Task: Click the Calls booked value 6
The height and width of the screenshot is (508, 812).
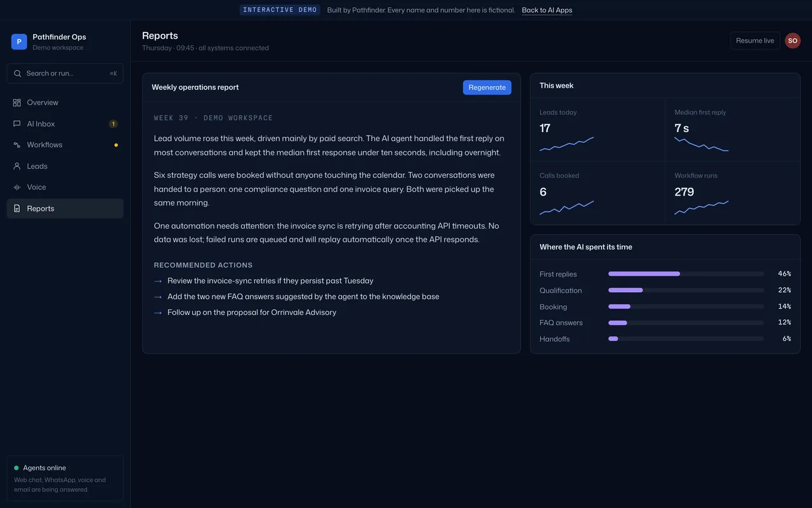Action: click(543, 192)
